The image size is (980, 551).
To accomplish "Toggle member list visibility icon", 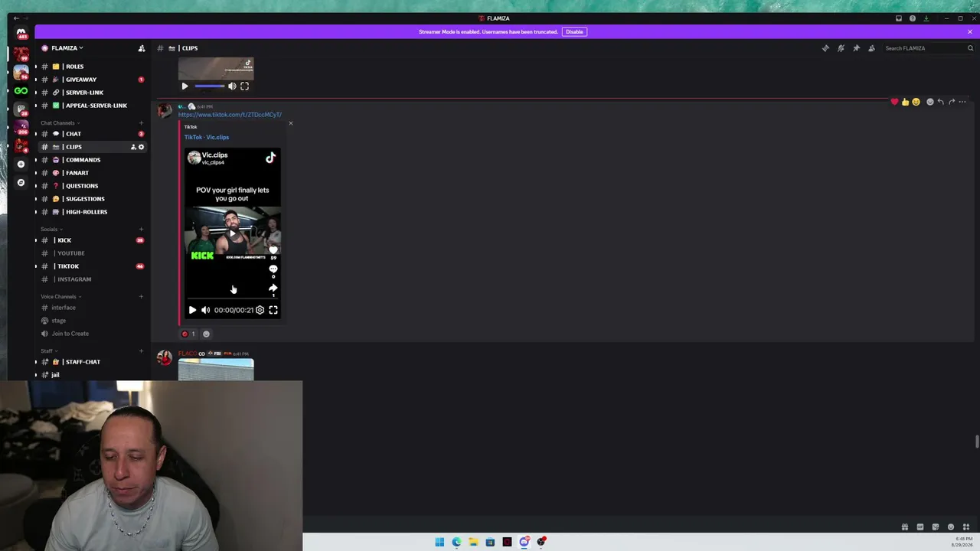I will (871, 48).
